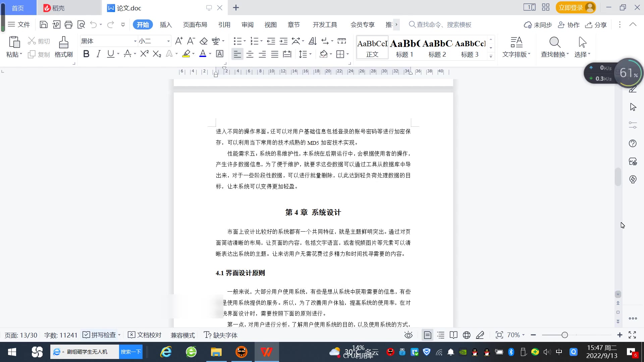Open the 插入 ribbon tab
The height and width of the screenshot is (362, 644).
click(x=166, y=25)
